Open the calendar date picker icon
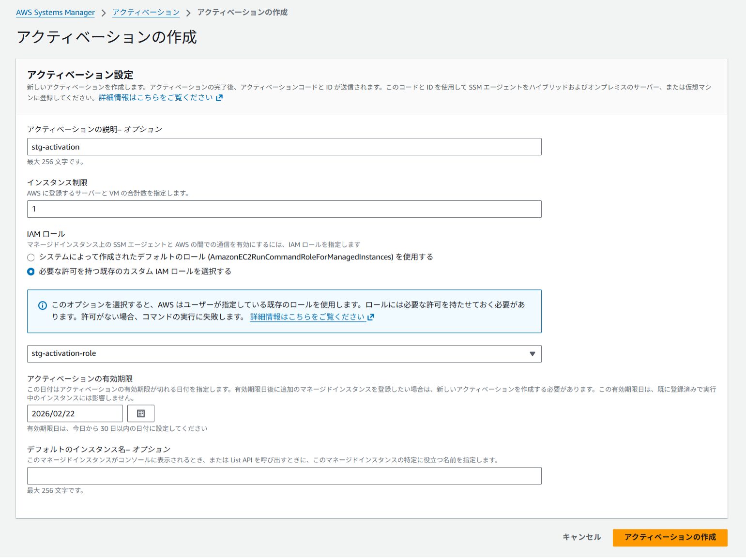Viewport: 746px width, 560px height. tap(140, 414)
